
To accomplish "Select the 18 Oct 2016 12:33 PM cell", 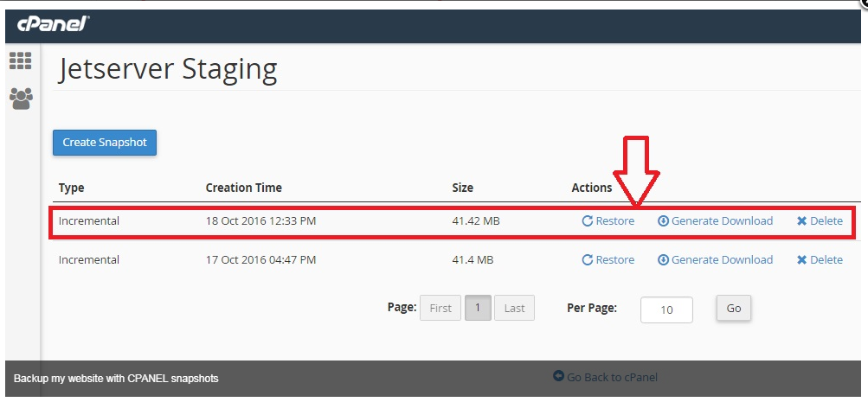I will point(260,221).
